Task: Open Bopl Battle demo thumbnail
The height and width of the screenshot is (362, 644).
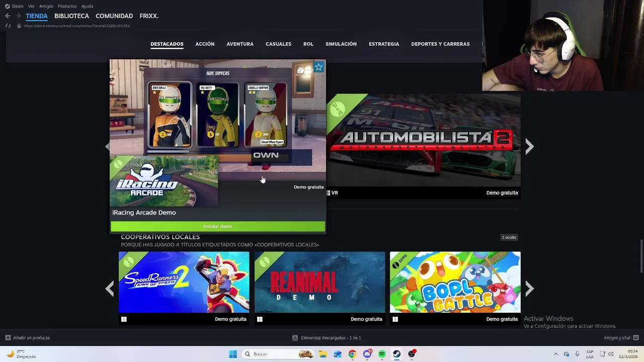Action: point(455,282)
